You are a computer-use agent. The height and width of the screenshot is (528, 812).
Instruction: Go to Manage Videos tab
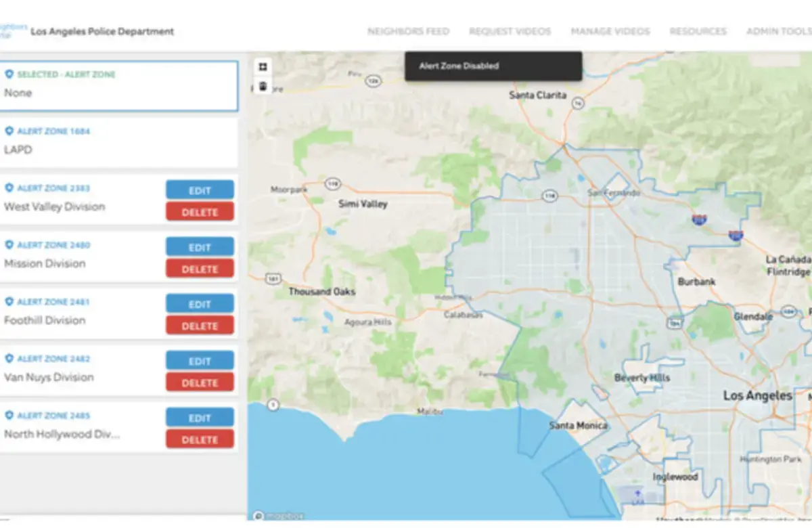click(610, 31)
